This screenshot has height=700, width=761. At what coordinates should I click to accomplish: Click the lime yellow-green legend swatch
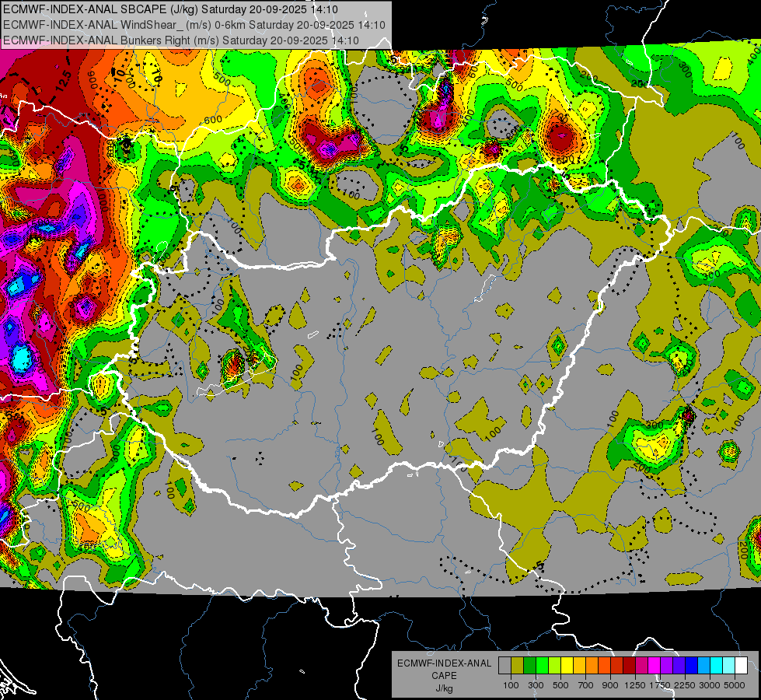click(x=554, y=666)
